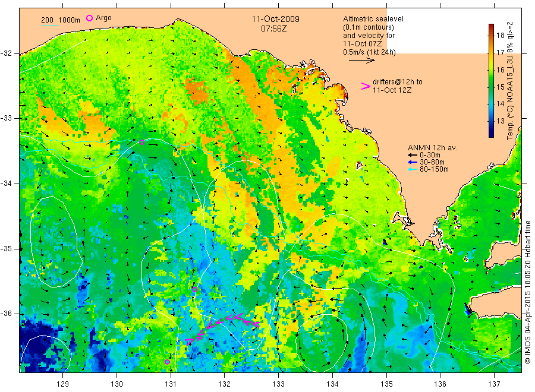The image size is (535, 392).
Task: Click the 'and velocity for' text line
Action: click(x=369, y=36)
